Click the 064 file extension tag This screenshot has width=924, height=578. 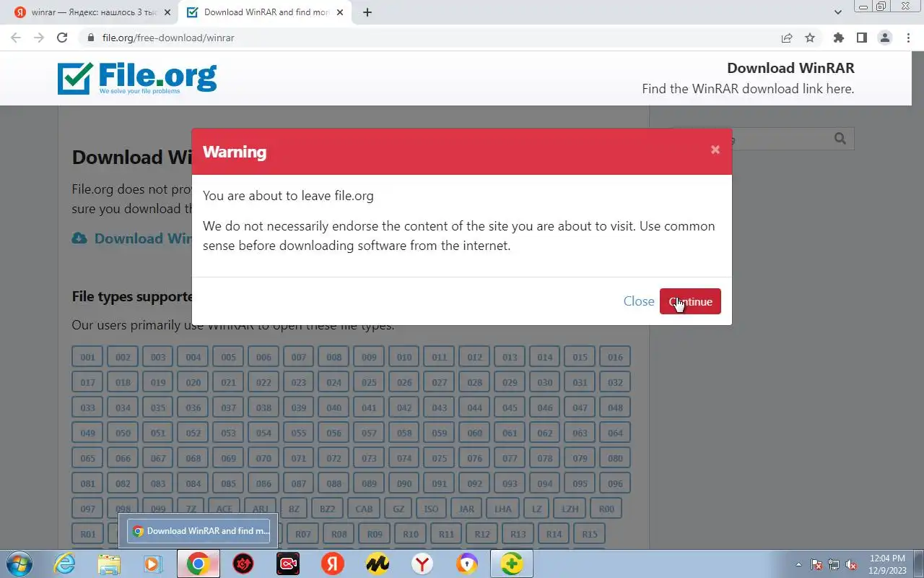click(615, 433)
